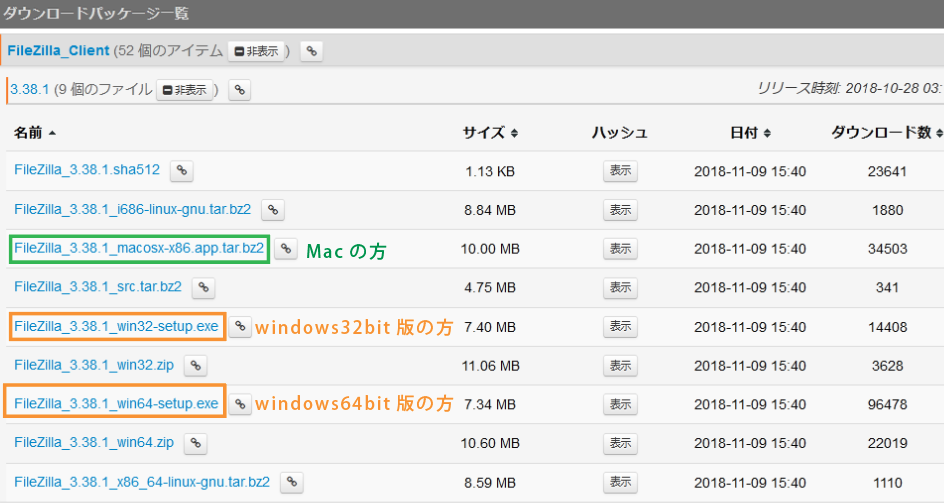Click link icon for win64-setup.exe file

point(240,404)
